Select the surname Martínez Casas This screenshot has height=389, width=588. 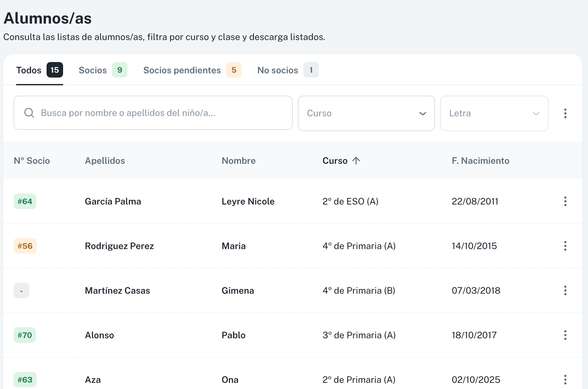pyautogui.click(x=117, y=290)
